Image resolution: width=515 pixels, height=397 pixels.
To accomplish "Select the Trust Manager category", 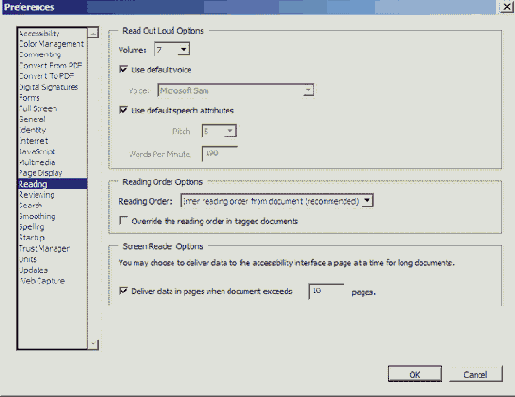I will 45,248.
